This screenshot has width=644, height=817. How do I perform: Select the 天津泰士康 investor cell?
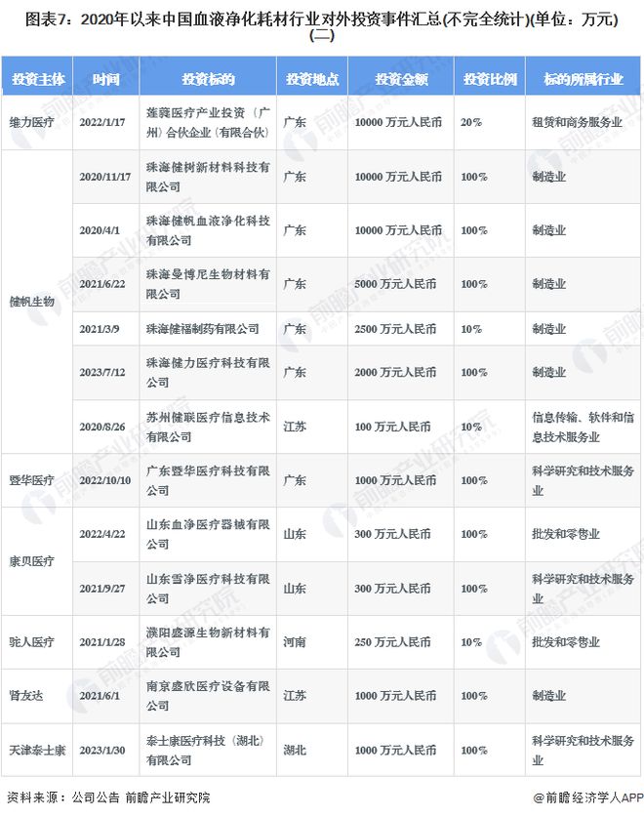(x=37, y=751)
